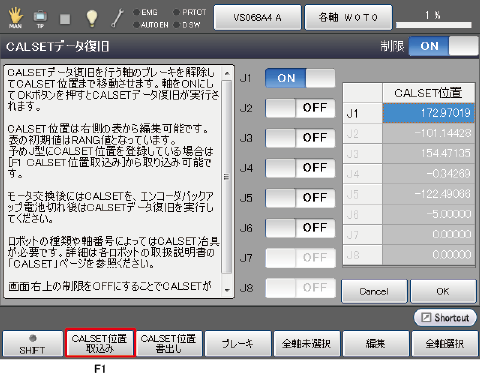
Task: Click F1 CALSET位置取込み button
Action: click(x=100, y=343)
